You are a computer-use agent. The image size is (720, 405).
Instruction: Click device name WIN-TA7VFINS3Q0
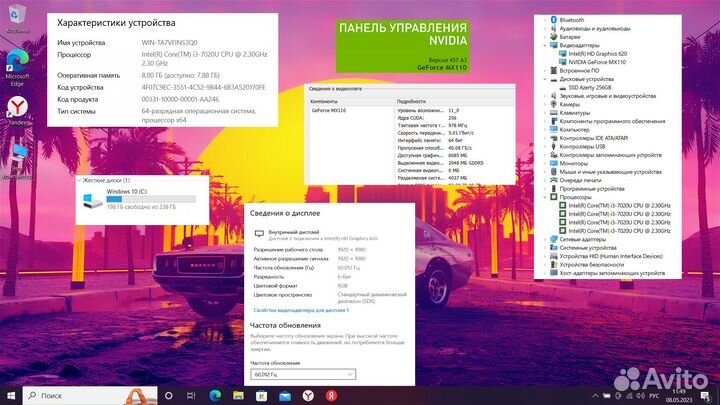pos(169,43)
